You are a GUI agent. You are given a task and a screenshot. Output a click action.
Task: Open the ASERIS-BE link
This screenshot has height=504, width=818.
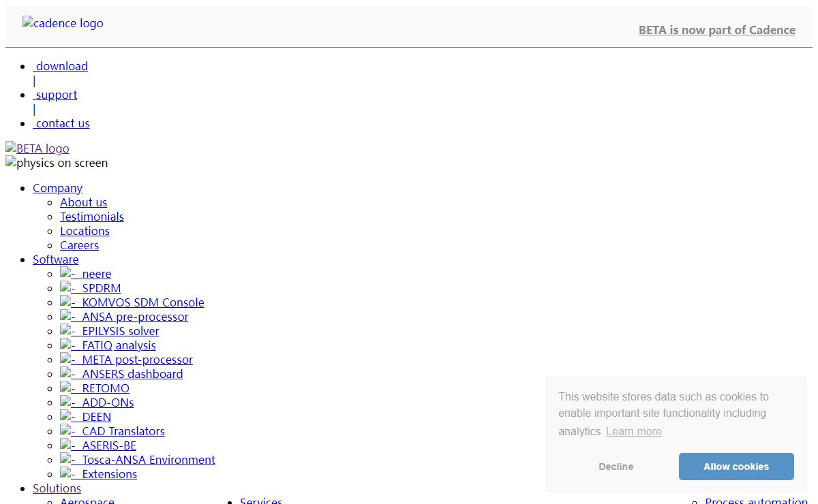tap(98, 445)
